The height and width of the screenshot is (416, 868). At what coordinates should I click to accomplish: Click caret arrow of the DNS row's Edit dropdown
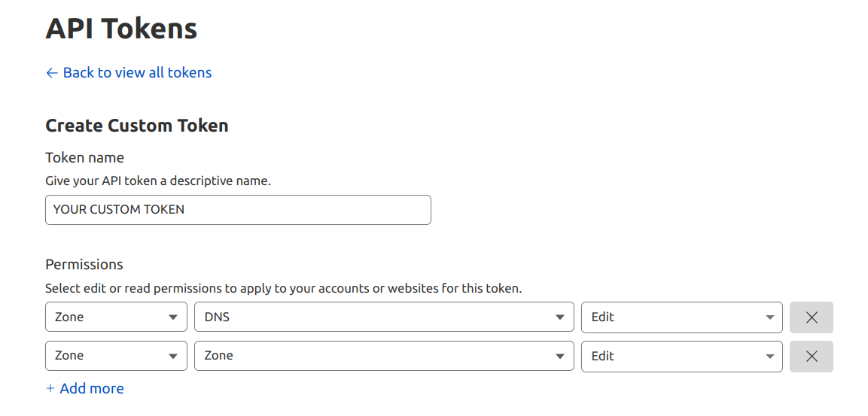click(769, 317)
